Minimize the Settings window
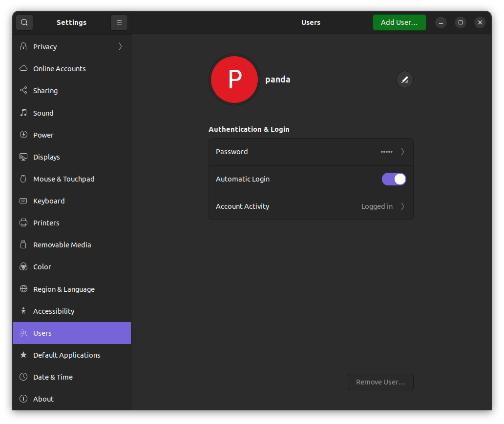The height and width of the screenshot is (424, 504). pyautogui.click(x=441, y=22)
